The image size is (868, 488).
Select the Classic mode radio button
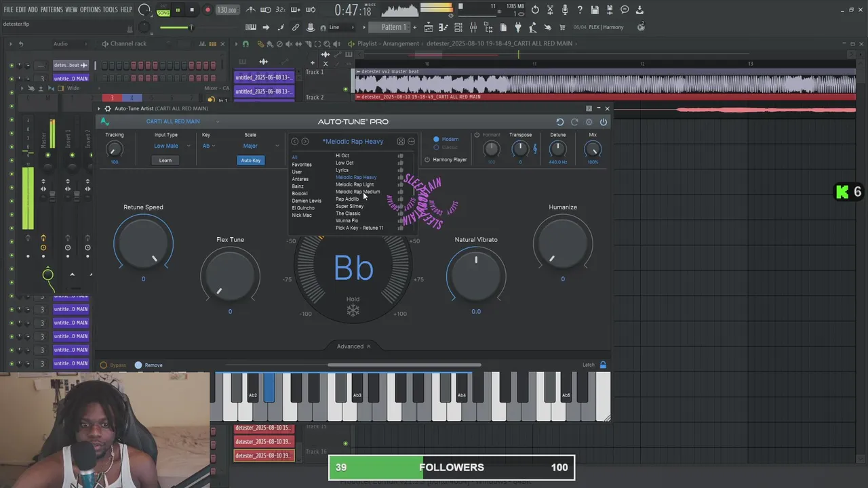436,147
